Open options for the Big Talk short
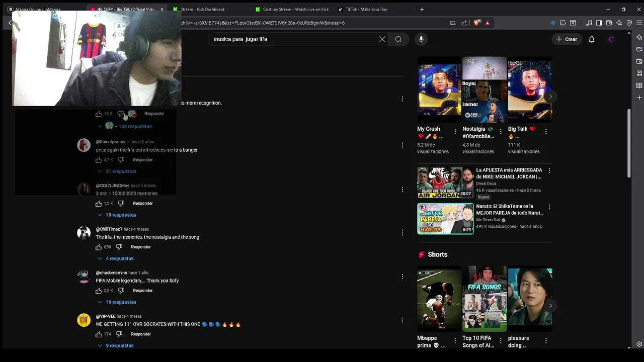Screen dimensions: 644x362 click(x=546, y=131)
